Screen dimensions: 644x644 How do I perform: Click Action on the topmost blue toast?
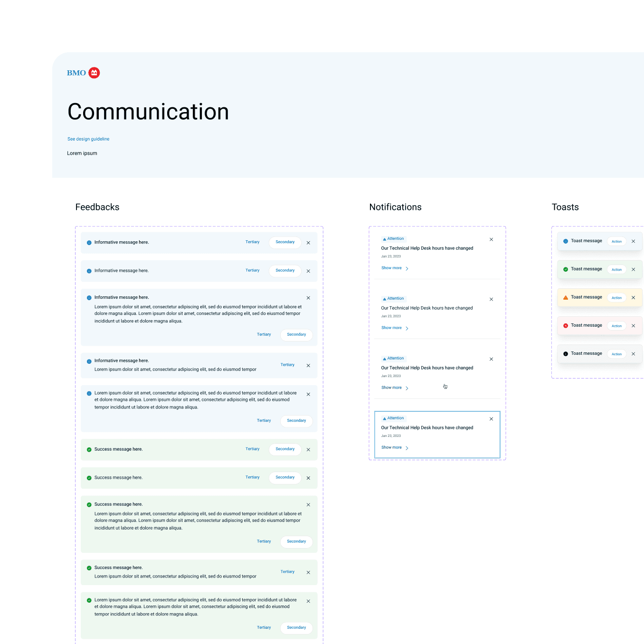pos(616,241)
